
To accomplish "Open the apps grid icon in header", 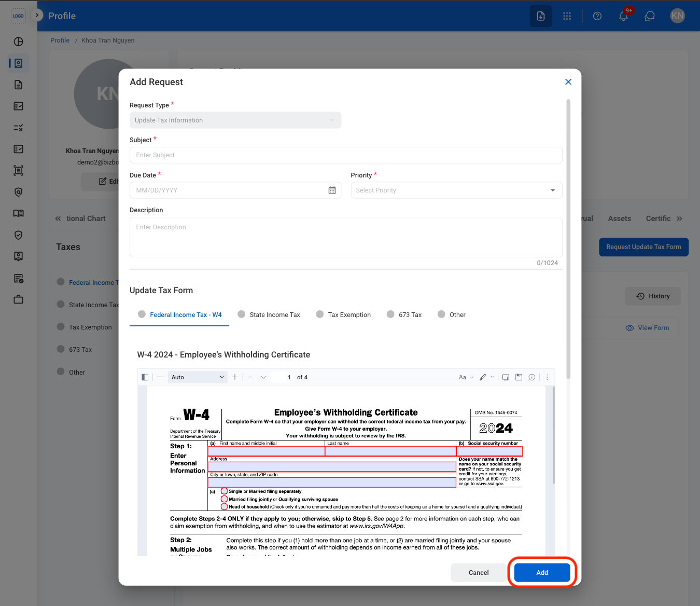I will point(567,16).
